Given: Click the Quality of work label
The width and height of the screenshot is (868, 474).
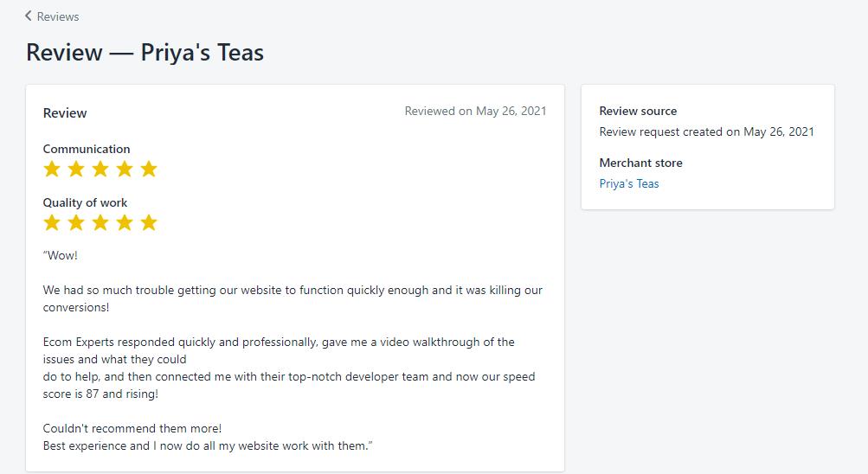Looking at the screenshot, I should [86, 202].
